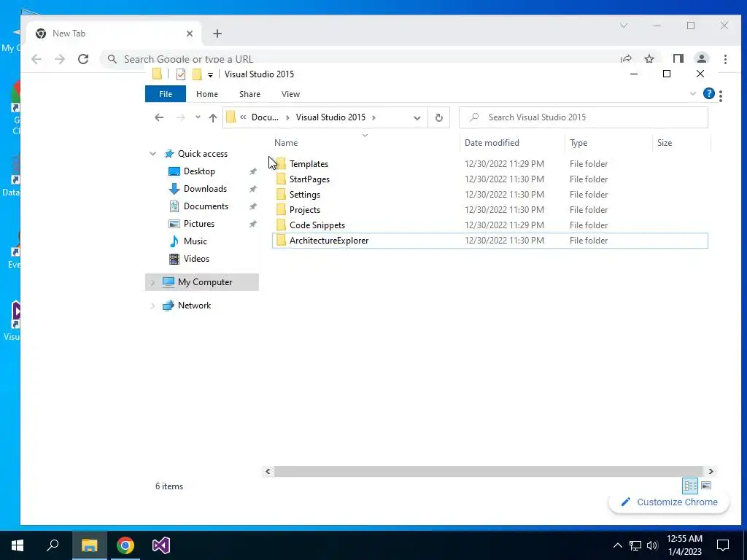Expand the Network tree node

click(152, 306)
